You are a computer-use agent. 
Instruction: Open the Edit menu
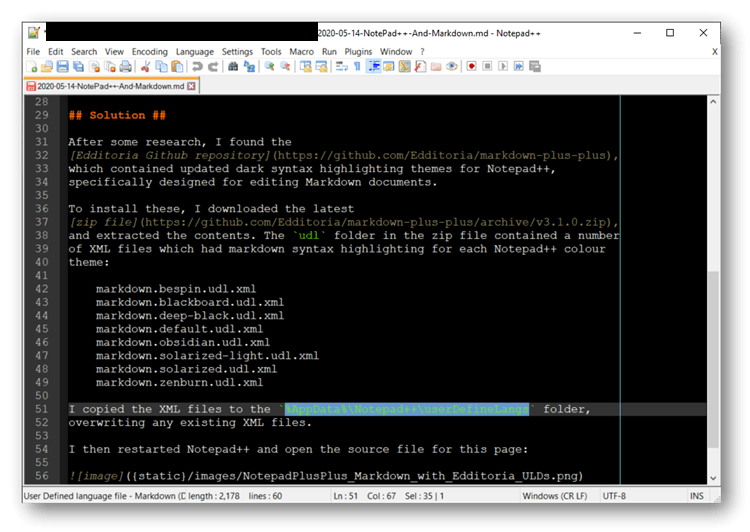tap(55, 52)
